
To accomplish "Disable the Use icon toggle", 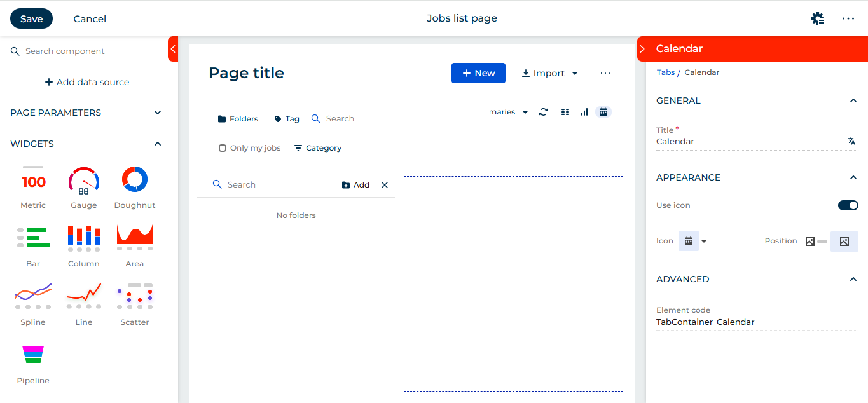I will click(x=848, y=205).
